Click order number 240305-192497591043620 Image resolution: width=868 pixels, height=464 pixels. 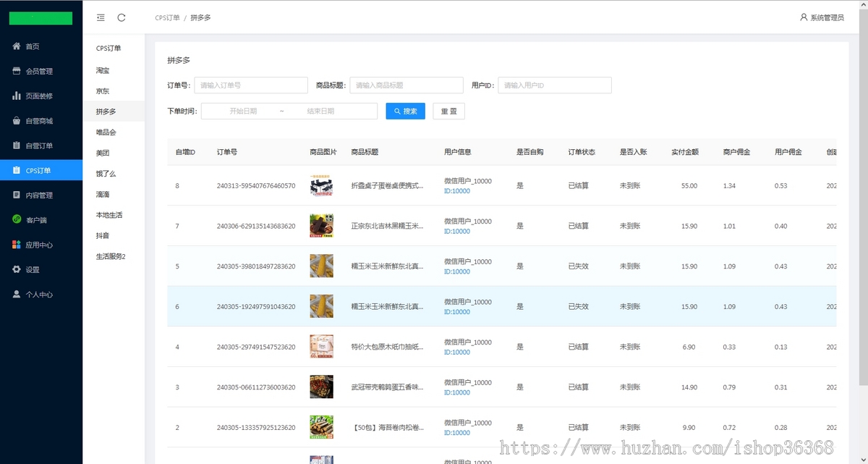[x=256, y=307]
